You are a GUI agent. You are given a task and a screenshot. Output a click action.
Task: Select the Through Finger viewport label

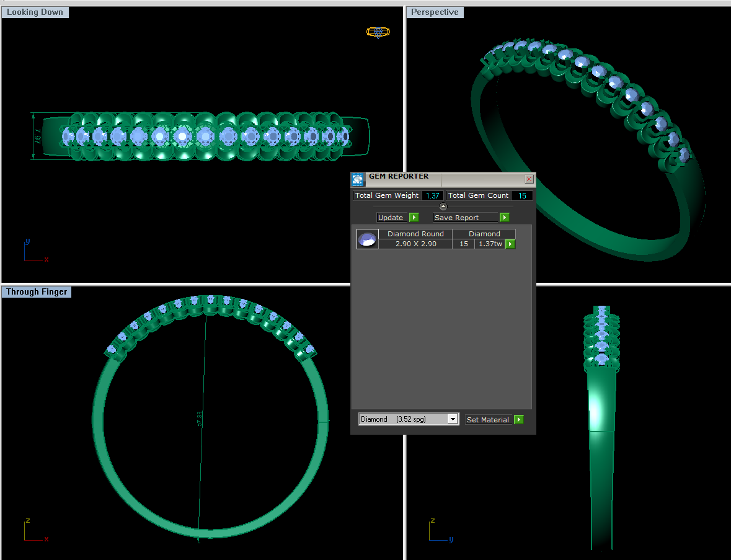[37, 292]
